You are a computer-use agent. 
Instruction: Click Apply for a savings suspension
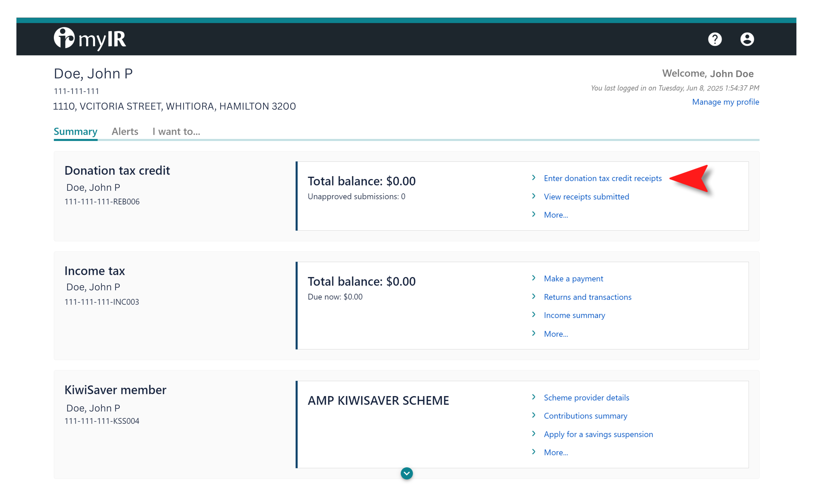point(598,434)
